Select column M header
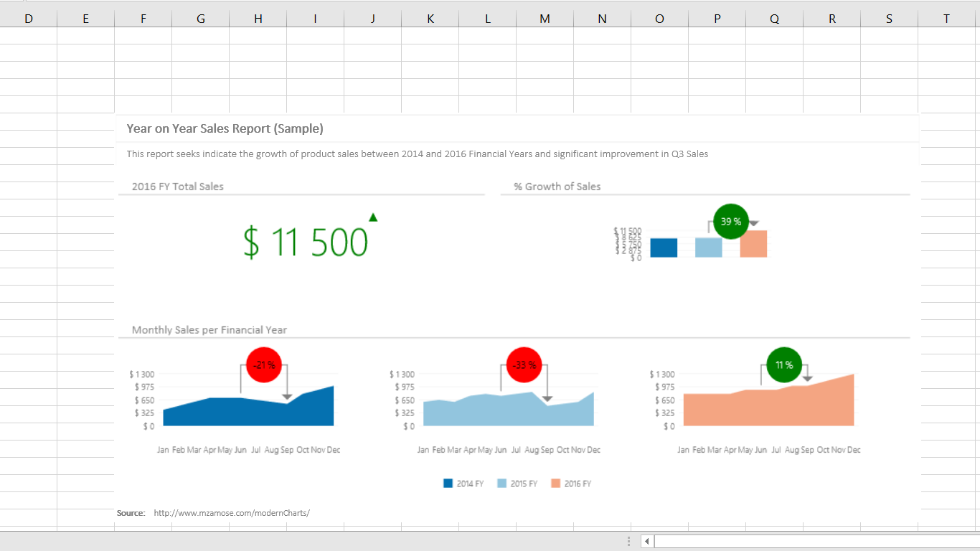Viewport: 980px width, 551px height. 545,19
